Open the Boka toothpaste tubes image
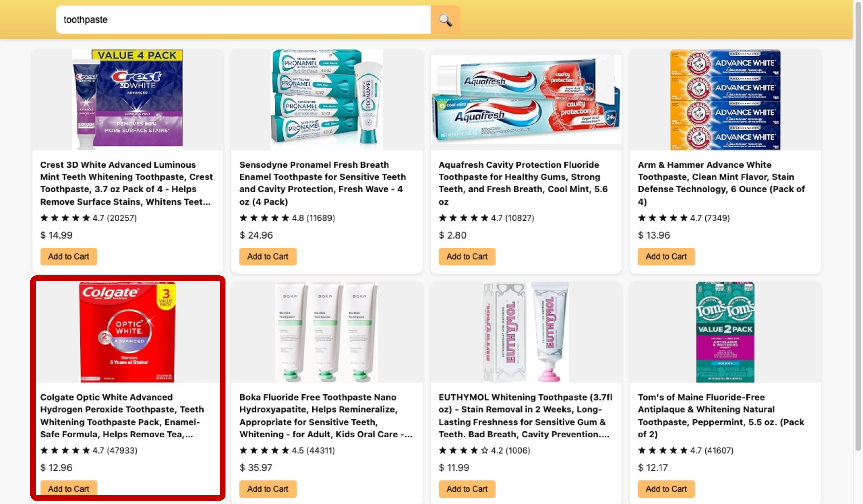The image size is (863, 504). tap(327, 332)
